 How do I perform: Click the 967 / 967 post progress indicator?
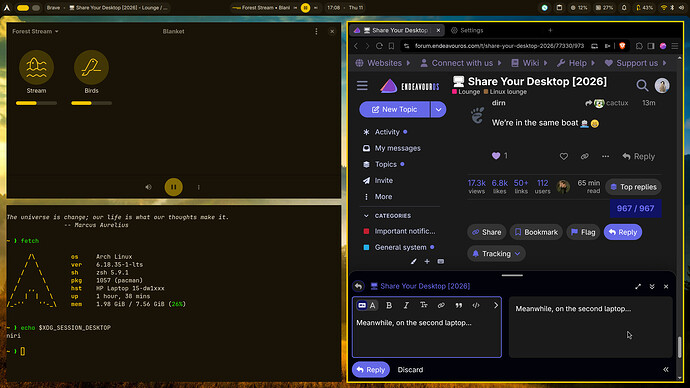[x=635, y=209]
